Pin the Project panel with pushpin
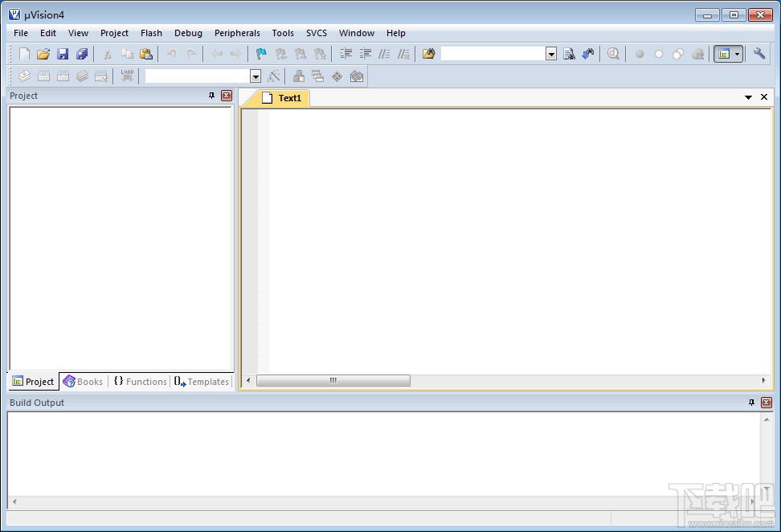Viewport: 781px width, 532px height. (x=211, y=96)
